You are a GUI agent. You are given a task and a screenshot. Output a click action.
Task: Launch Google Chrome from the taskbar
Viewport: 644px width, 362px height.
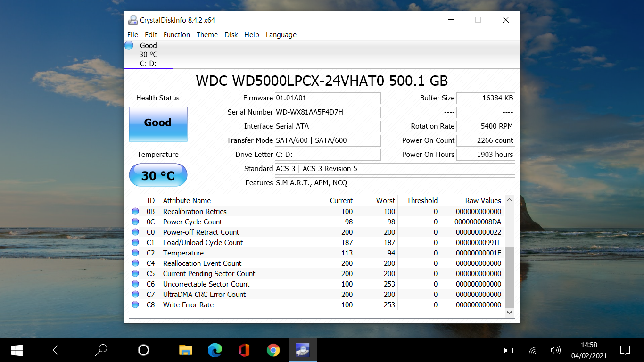(273, 350)
